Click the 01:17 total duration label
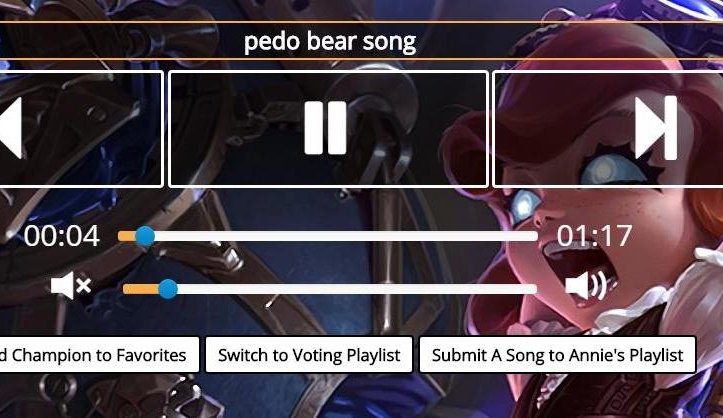This screenshot has height=418, width=723. [x=594, y=236]
